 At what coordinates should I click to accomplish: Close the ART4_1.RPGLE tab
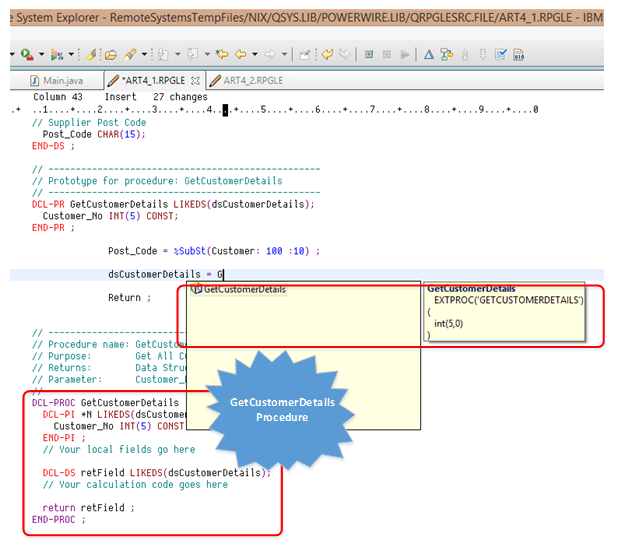pyautogui.click(x=196, y=80)
